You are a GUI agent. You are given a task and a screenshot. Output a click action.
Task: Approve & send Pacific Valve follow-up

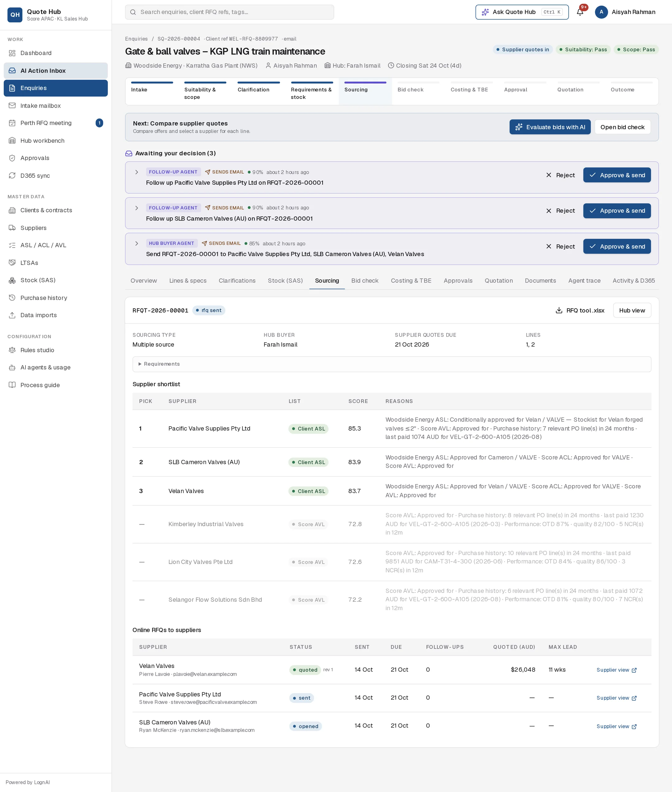(617, 175)
